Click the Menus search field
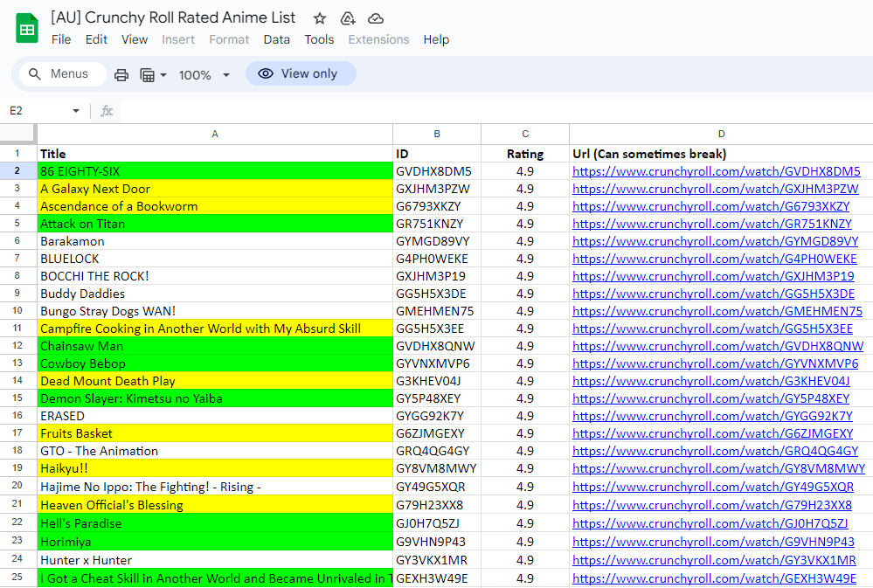This screenshot has width=873, height=588. tap(61, 74)
